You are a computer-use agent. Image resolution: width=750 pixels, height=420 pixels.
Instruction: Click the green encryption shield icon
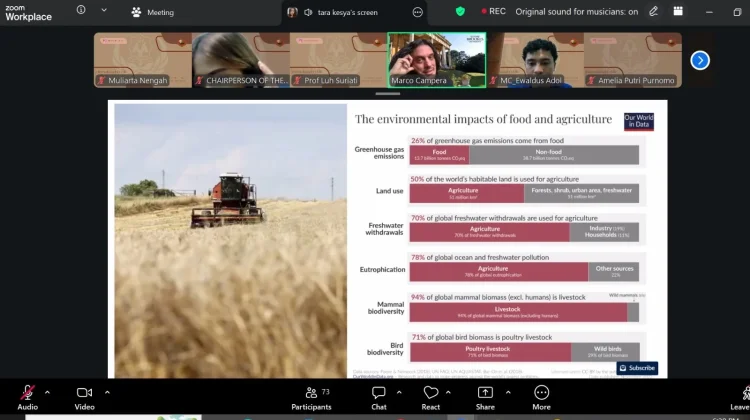pyautogui.click(x=460, y=11)
